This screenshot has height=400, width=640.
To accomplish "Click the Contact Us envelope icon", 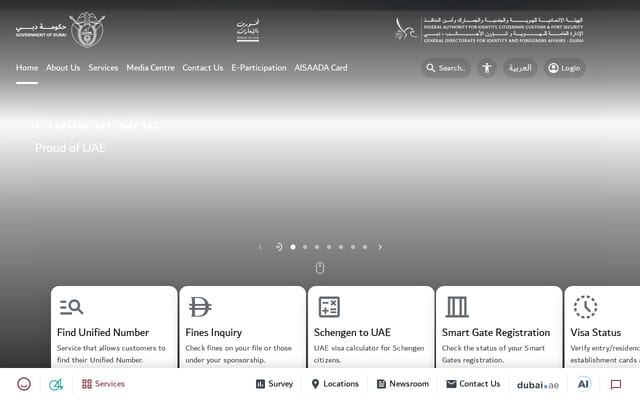I will coord(451,384).
